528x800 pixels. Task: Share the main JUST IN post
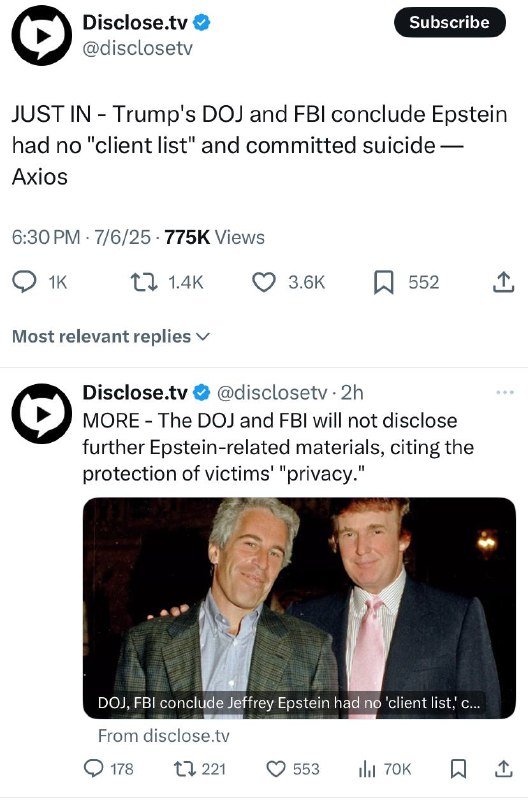[503, 282]
